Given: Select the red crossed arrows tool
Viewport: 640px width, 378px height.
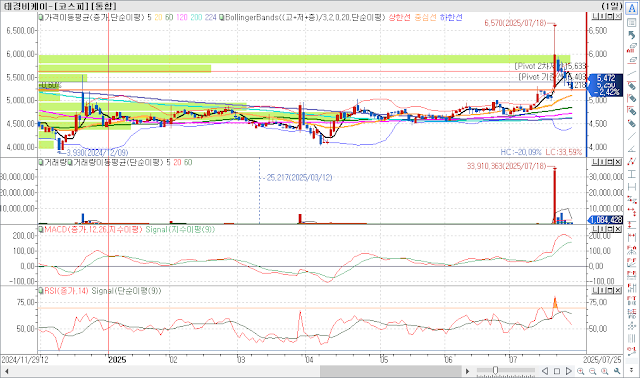Looking at the screenshot, I should (631, 212).
